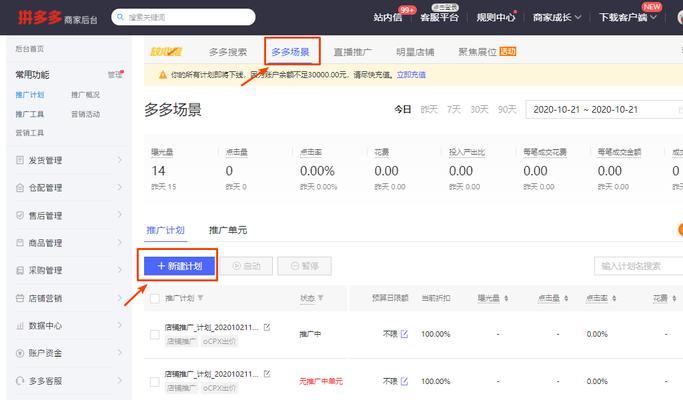Click the 仓配管理 sidebar icon
Image resolution: width=683 pixels, height=400 pixels.
pyautogui.click(x=20, y=188)
